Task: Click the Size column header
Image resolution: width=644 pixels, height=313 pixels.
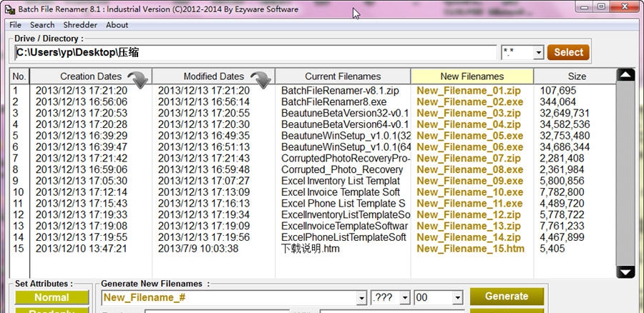Action: pos(577,76)
